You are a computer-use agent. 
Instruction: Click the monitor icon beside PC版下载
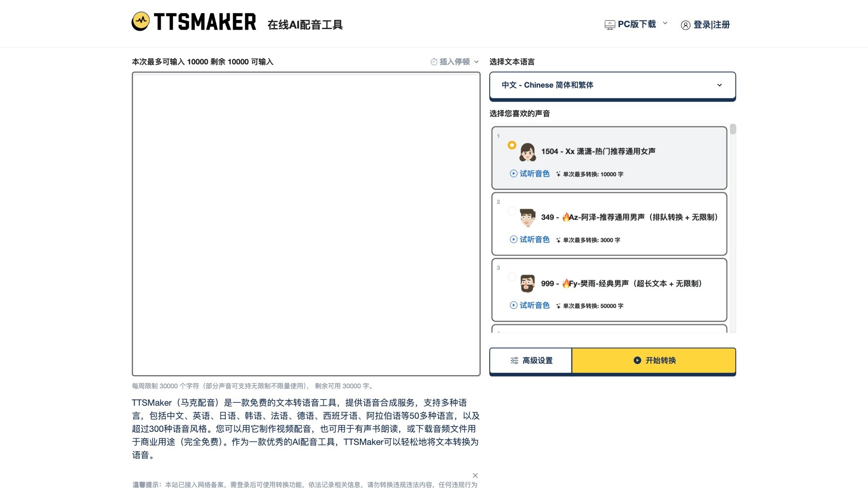[609, 24]
